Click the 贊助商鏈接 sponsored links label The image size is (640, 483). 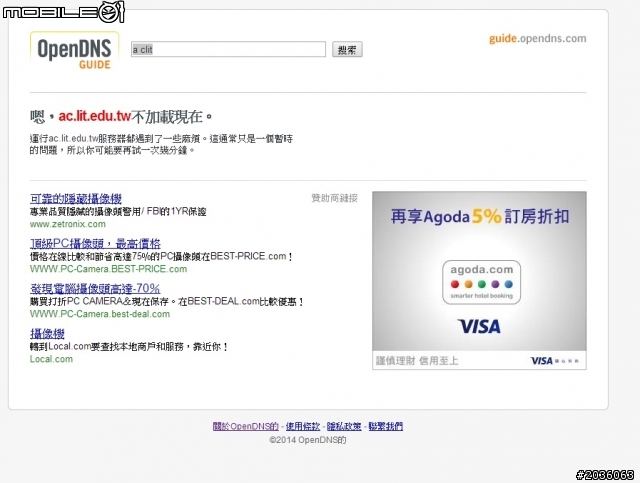click(334, 198)
